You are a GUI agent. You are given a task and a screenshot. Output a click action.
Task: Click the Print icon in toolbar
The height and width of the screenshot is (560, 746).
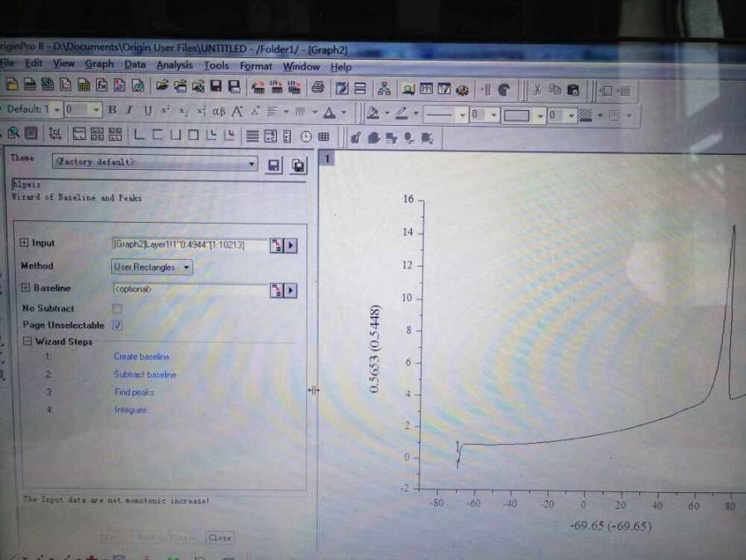317,87
